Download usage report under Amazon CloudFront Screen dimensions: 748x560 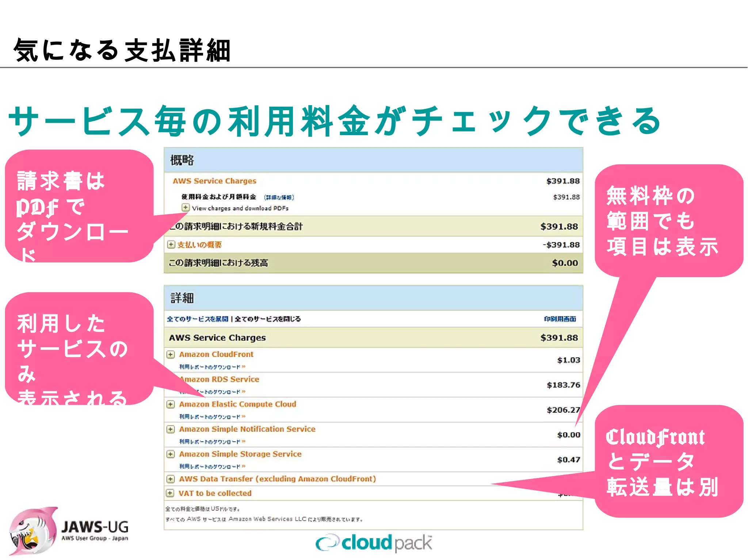pos(212,367)
